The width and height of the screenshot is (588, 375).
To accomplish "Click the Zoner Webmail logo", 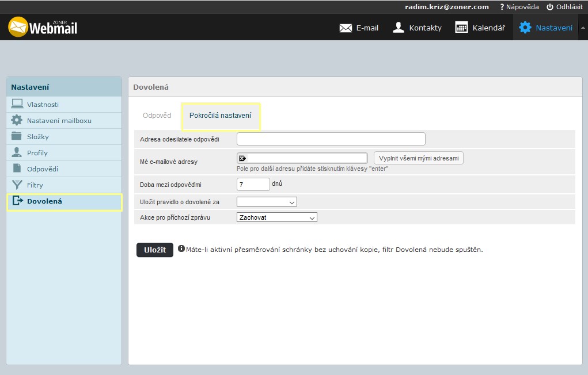I will pos(43,27).
